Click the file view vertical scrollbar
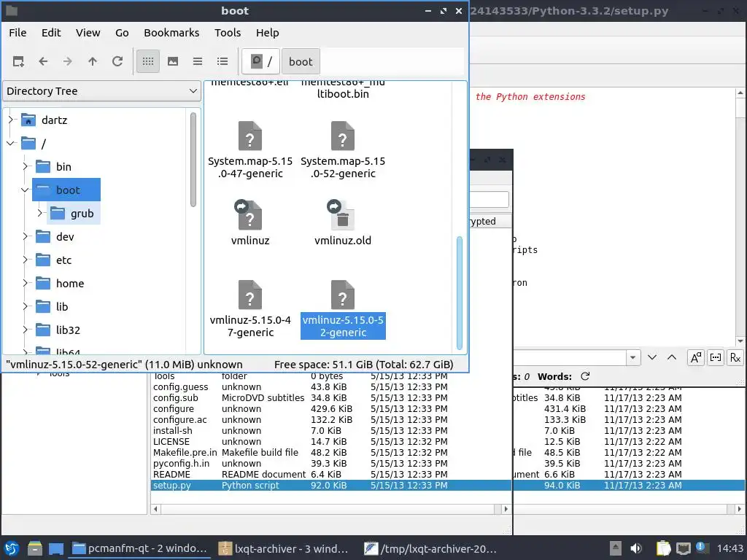The image size is (747, 560). click(460, 293)
